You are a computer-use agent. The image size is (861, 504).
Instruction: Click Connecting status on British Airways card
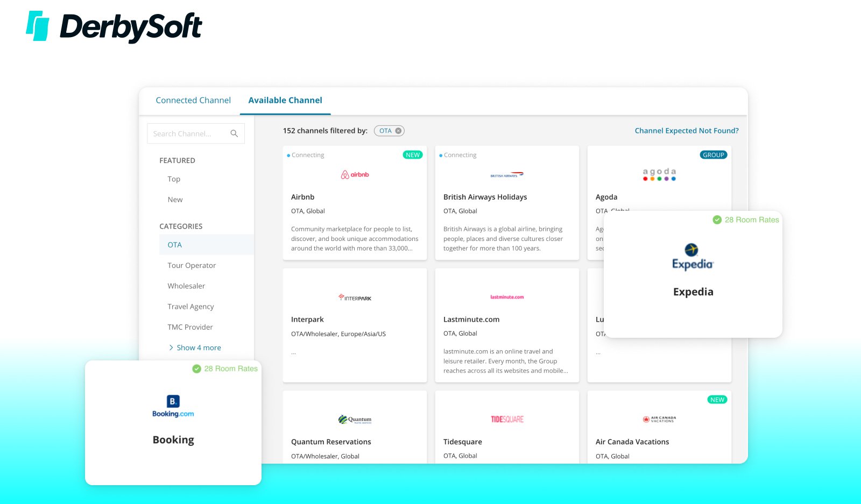pyautogui.click(x=458, y=155)
